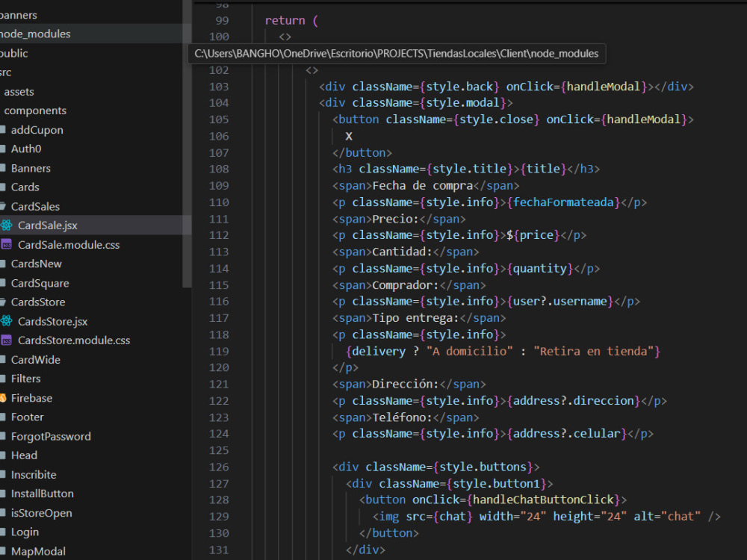Click the CSS icon beside CardsStore.module.css

click(6, 340)
